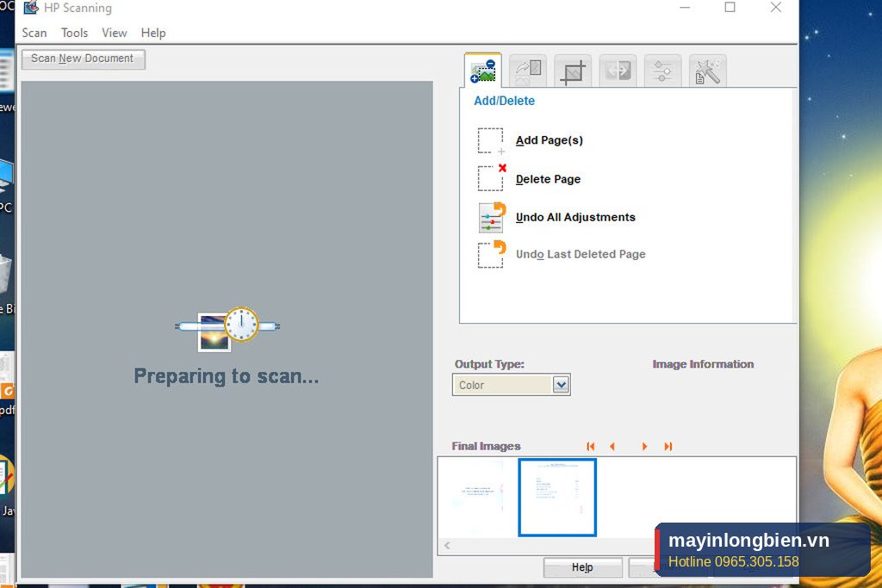Open the Help menu
The width and height of the screenshot is (882, 588).
coord(153,33)
